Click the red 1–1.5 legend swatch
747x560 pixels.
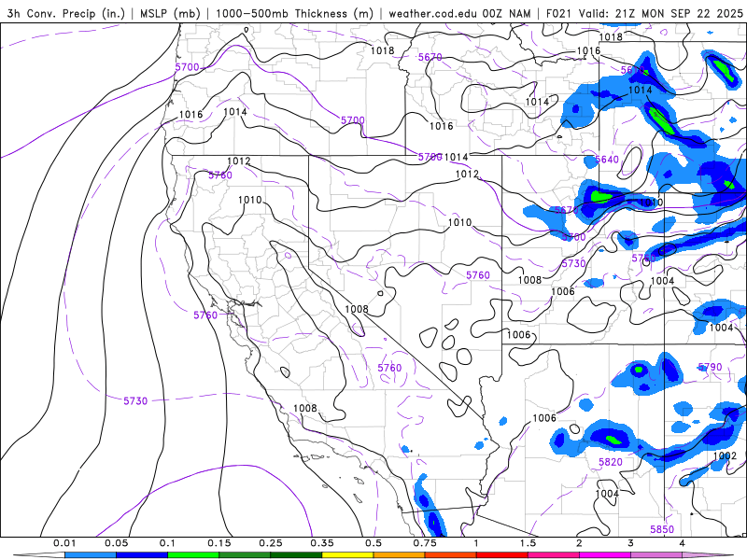click(501, 555)
